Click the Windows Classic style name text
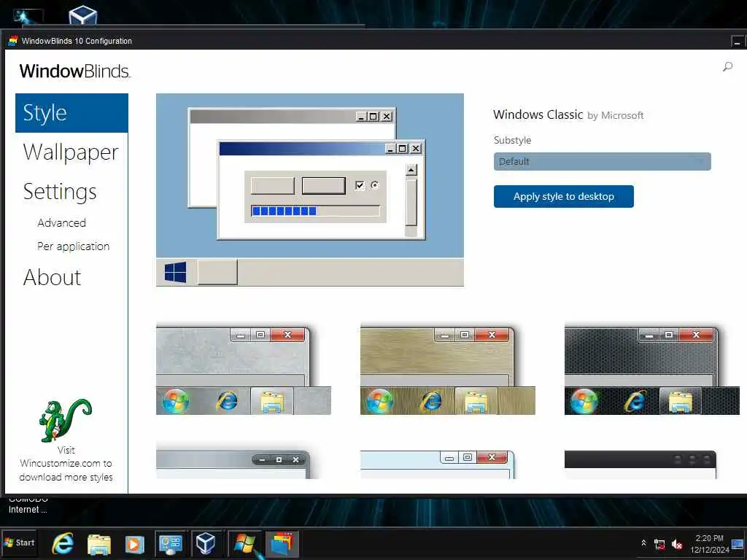747x560 pixels. pos(538,114)
